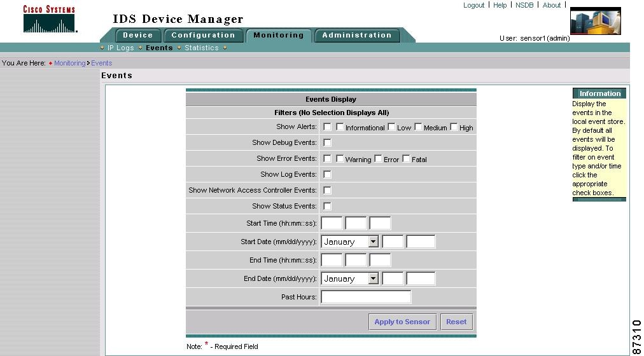Open the Device tab
Screen dimensions: 644x356
(x=137, y=35)
